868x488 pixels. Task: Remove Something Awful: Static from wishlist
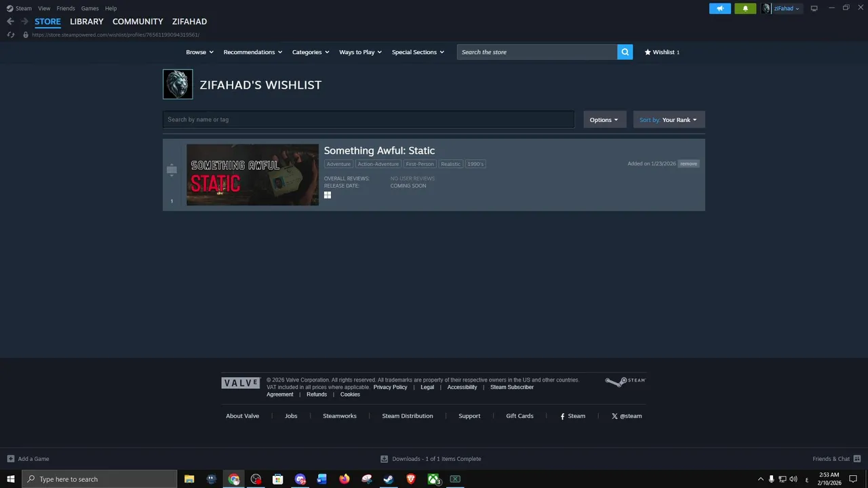[688, 163]
